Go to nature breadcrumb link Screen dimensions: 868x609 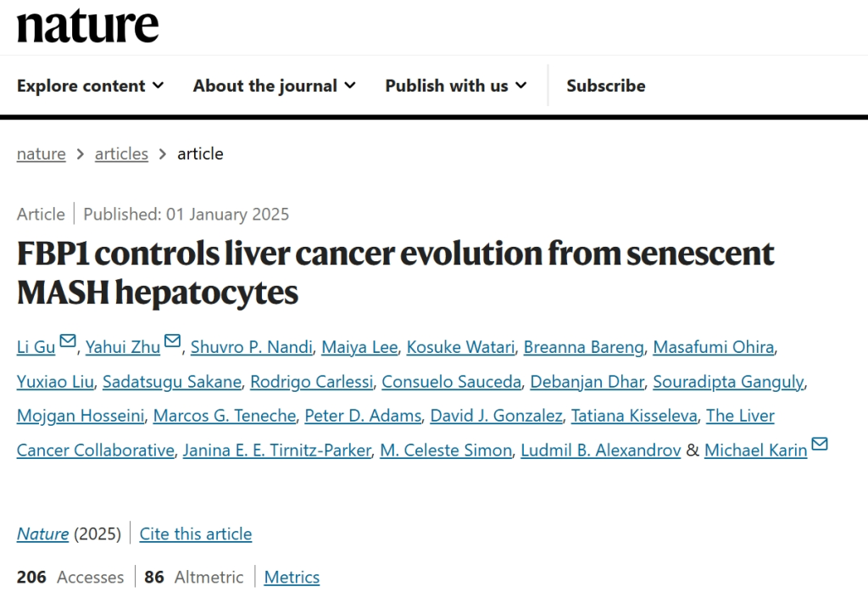[x=41, y=154]
